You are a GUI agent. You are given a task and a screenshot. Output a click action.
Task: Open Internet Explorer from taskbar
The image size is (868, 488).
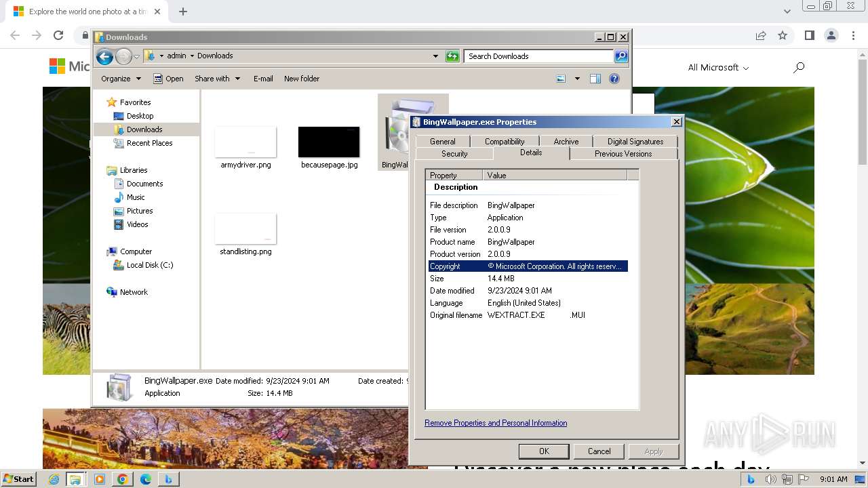tap(54, 479)
